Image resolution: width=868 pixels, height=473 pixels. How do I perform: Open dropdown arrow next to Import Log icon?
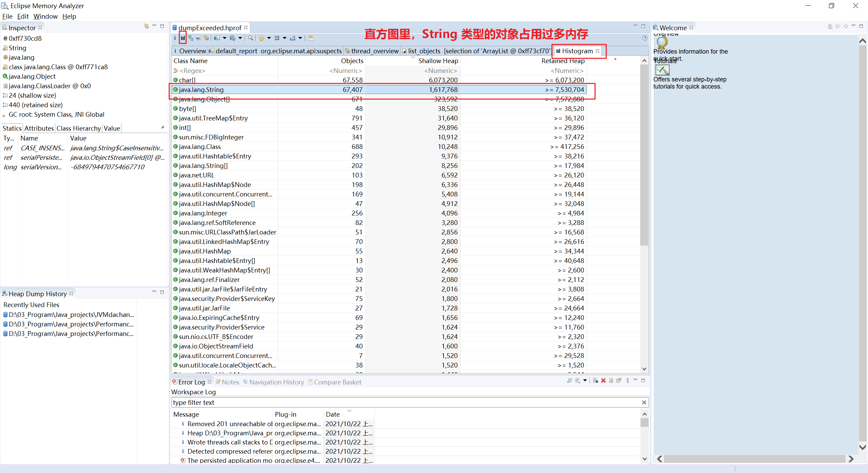coord(585,380)
